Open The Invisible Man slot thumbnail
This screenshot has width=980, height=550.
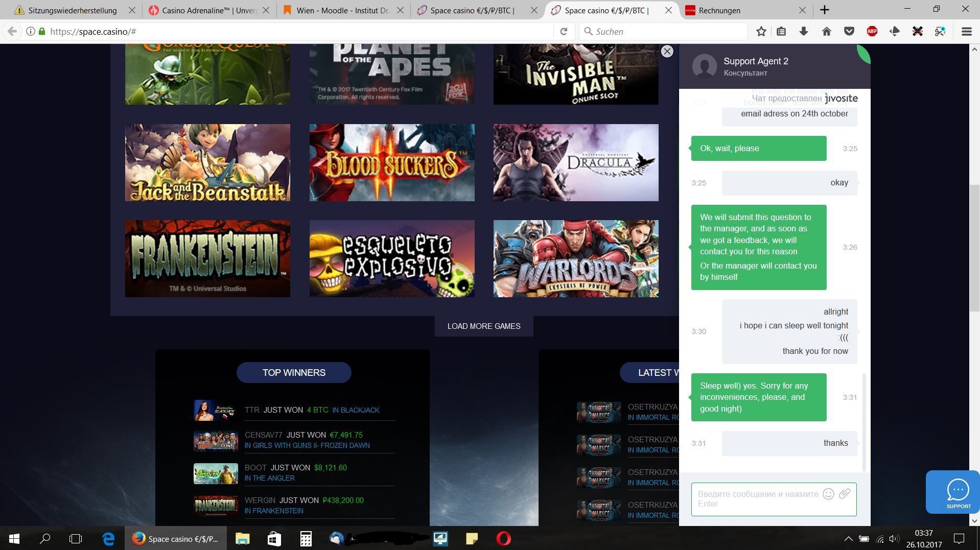[576, 75]
